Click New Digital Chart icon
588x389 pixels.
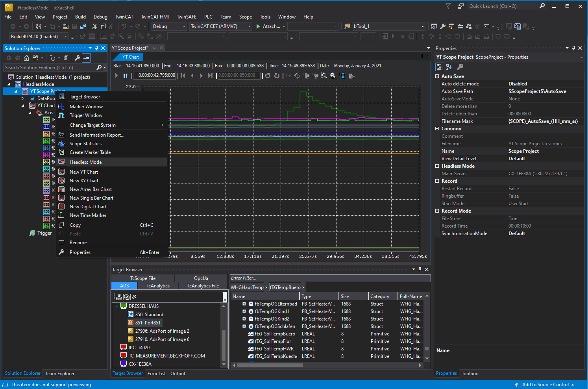61,207
